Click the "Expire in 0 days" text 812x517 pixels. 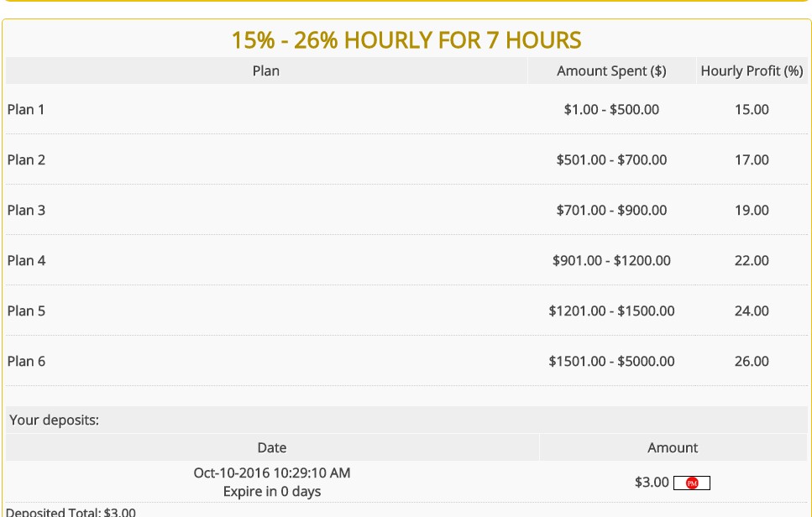[272, 492]
